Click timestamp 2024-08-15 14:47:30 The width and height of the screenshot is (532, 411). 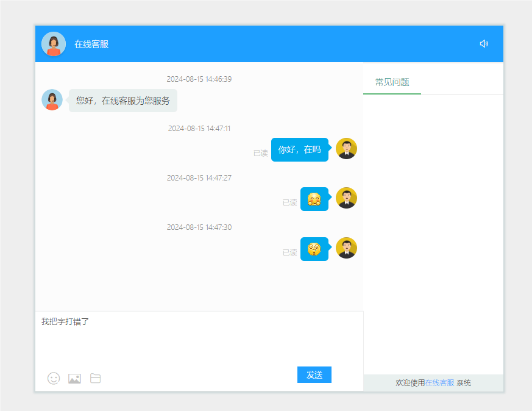pos(199,227)
